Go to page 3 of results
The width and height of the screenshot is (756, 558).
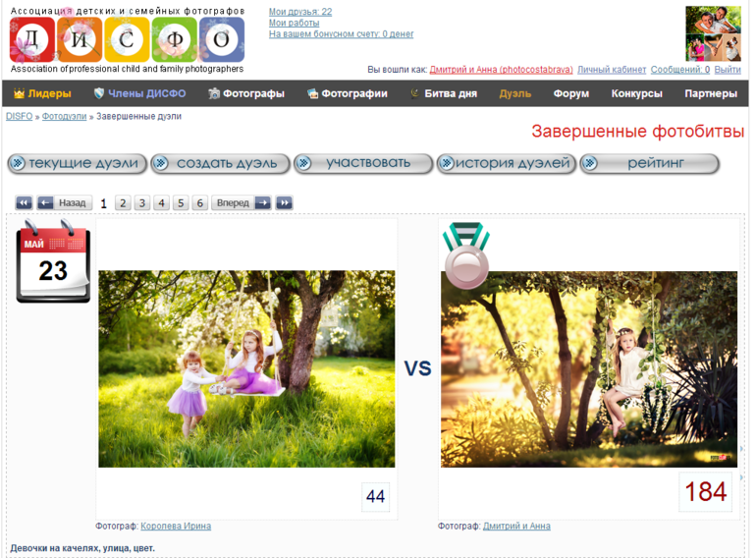[x=142, y=203]
